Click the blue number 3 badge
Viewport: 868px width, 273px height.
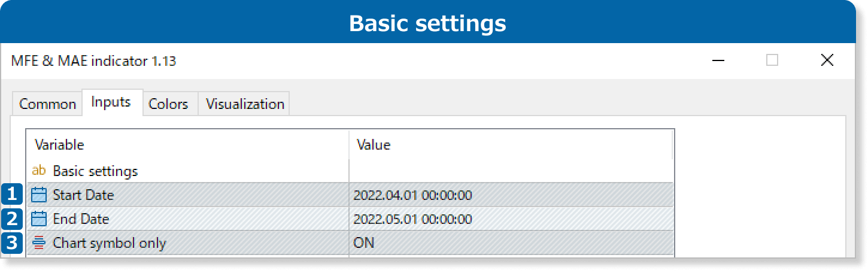tap(13, 243)
